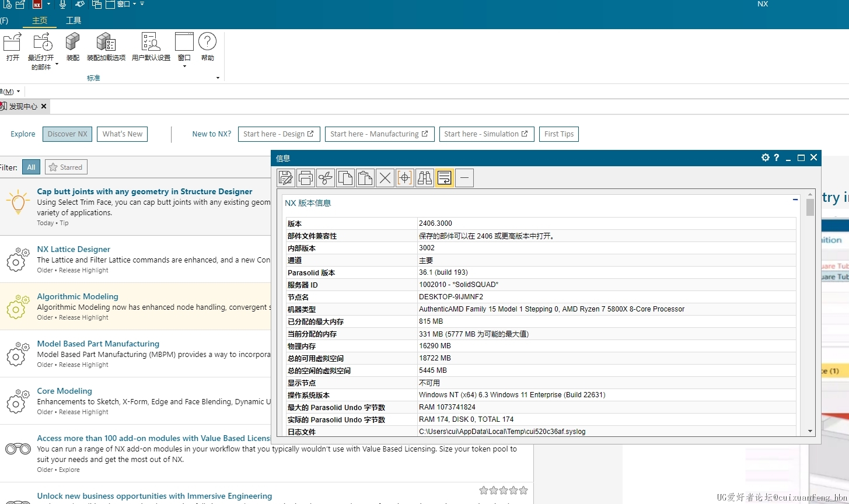Screen dimensions: 849x504
Task: Toggle the word wrap button in 信息 toolbar
Action: (445, 178)
